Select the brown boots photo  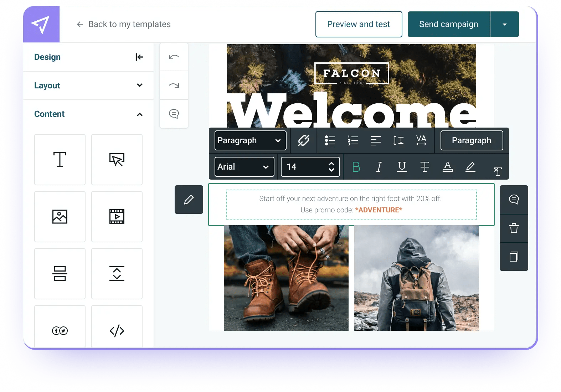point(286,278)
